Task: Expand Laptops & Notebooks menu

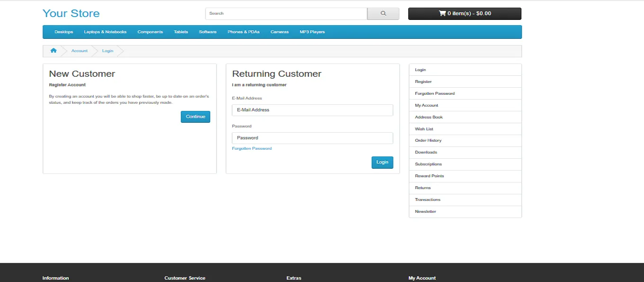Action: point(105,32)
